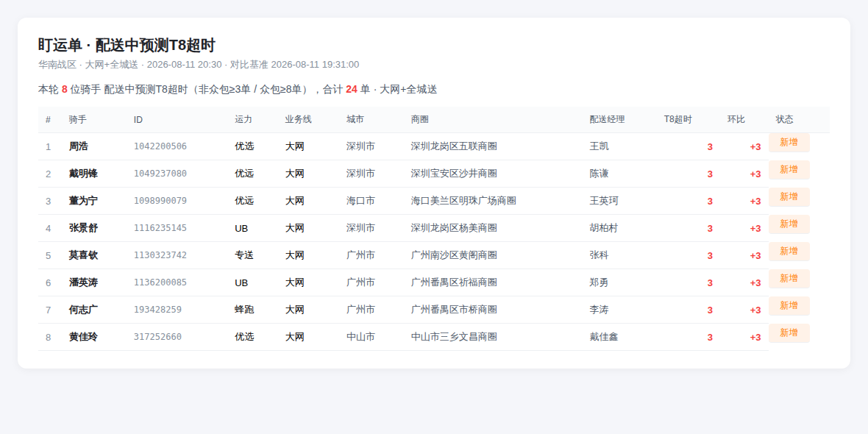Select rider name 戴明锋

tap(83, 174)
